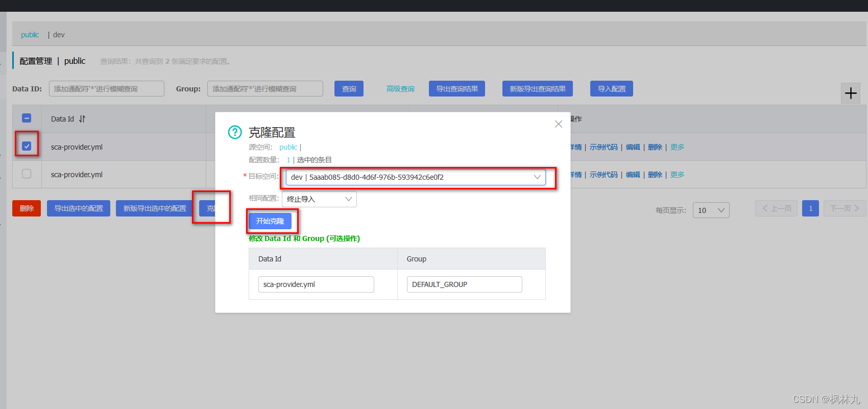This screenshot has width=868, height=409.
Task: Click 导入配置 import configuration button
Action: [612, 89]
